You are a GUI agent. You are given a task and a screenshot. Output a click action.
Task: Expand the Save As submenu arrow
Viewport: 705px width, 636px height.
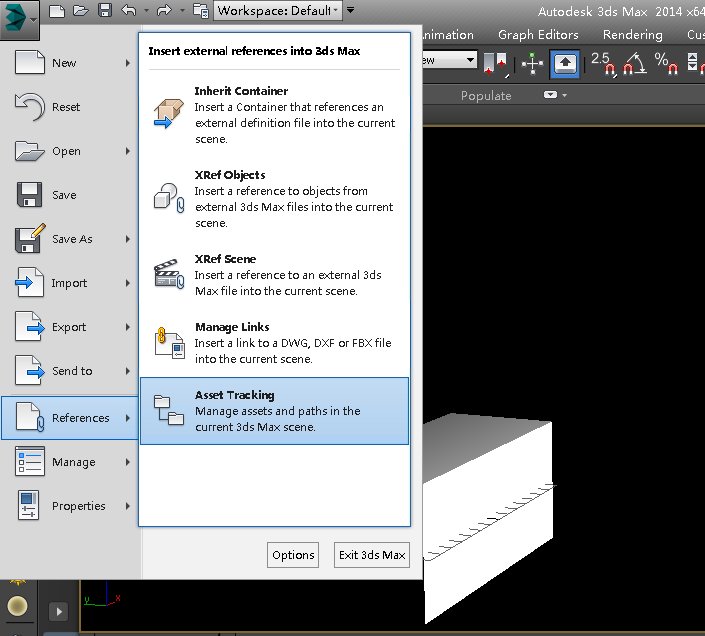pos(128,239)
